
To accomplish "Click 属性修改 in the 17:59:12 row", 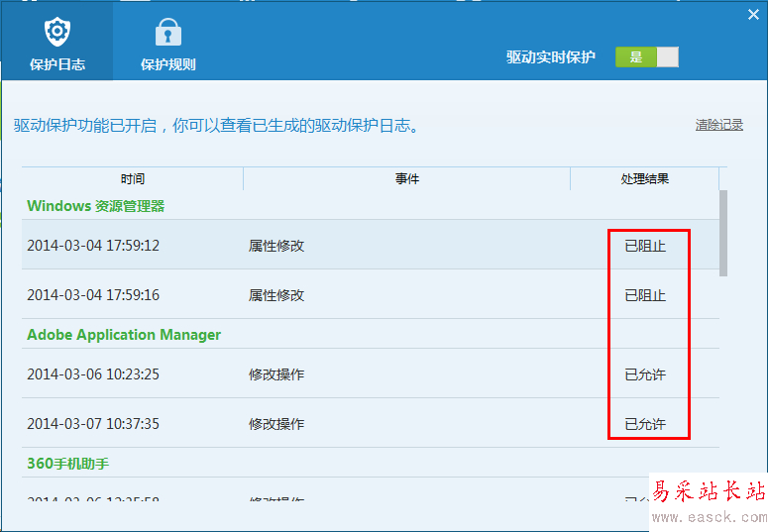I will coord(276,246).
